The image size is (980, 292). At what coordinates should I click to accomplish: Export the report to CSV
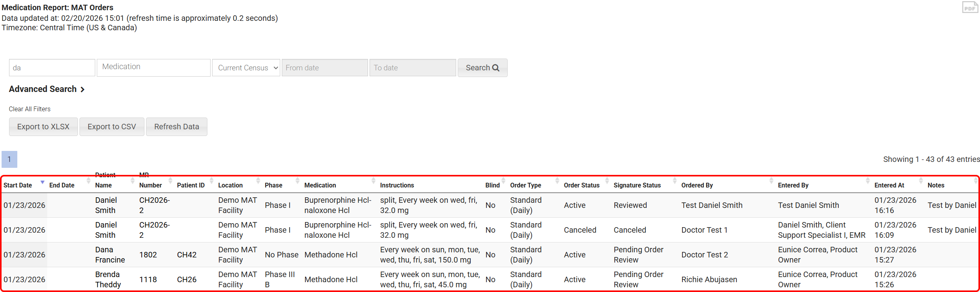click(112, 127)
